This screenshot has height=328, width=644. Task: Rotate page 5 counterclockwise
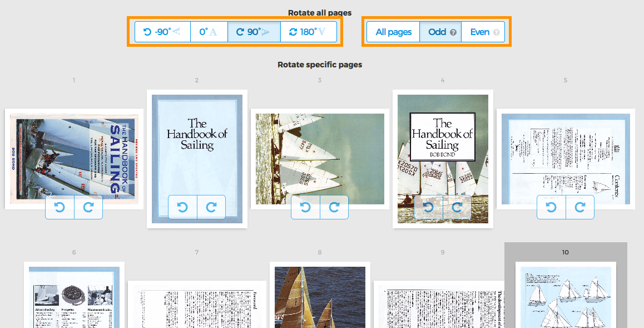click(x=551, y=207)
